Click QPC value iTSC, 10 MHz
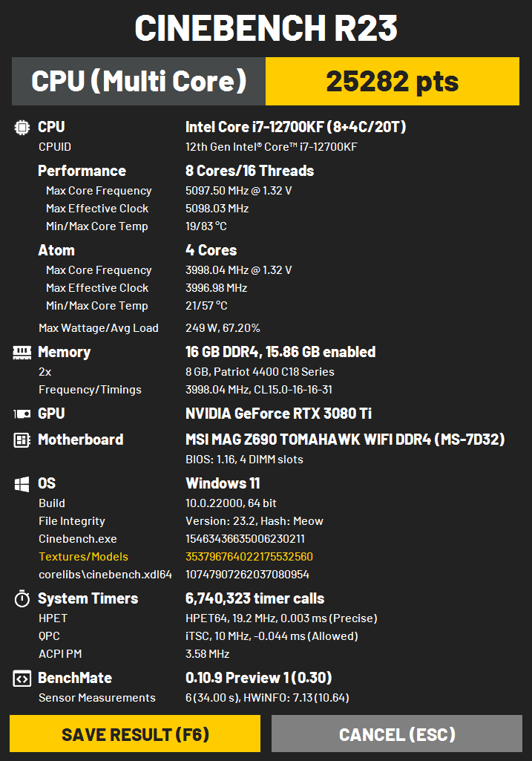This screenshot has width=532, height=761. 272,636
